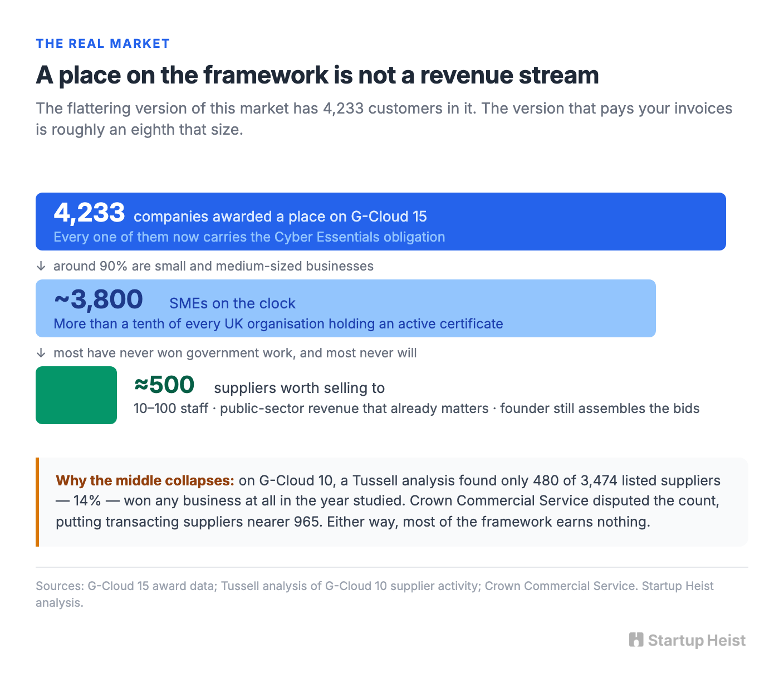Click 'around 90% are small and medium-sized businesses'
The image size is (784, 688).
tap(213, 266)
